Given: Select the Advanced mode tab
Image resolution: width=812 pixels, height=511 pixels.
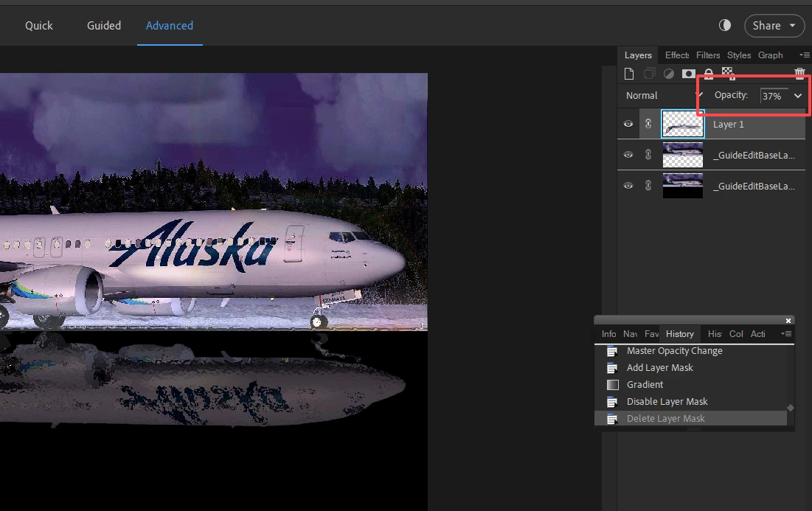Looking at the screenshot, I should (170, 25).
